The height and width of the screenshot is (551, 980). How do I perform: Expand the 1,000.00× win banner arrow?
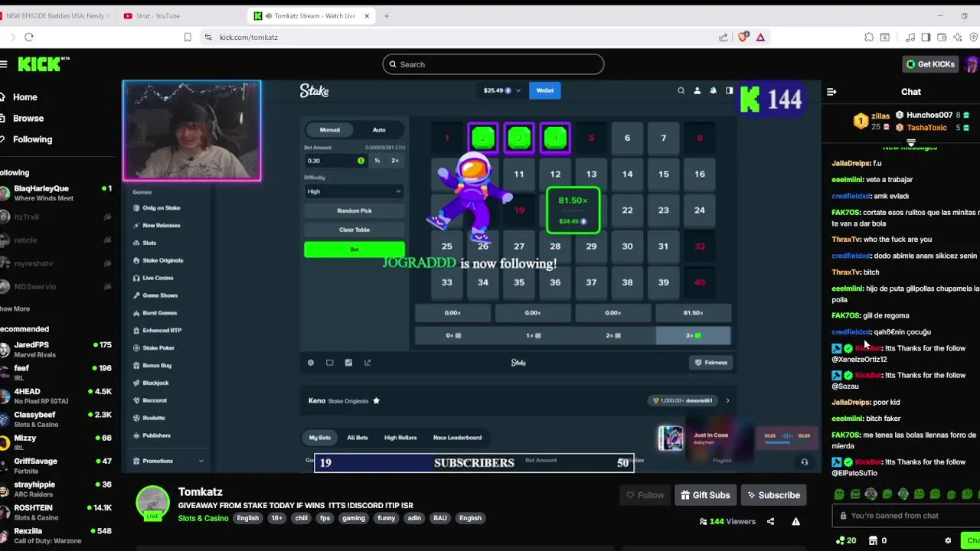click(727, 400)
